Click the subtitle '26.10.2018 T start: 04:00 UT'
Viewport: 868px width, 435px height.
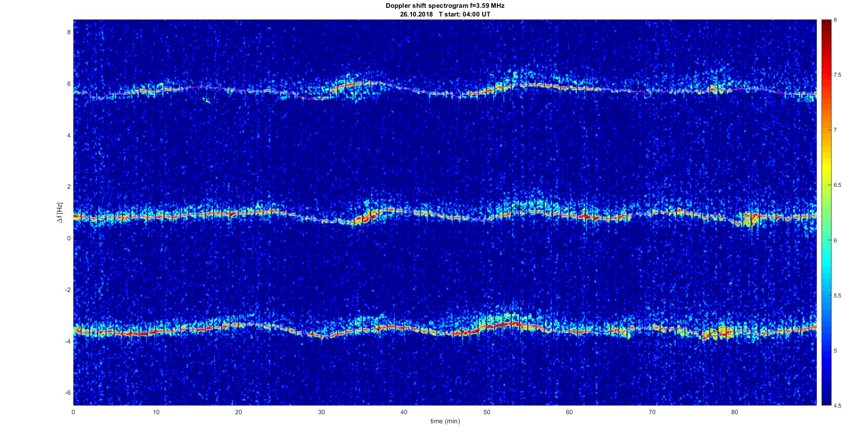(445, 14)
